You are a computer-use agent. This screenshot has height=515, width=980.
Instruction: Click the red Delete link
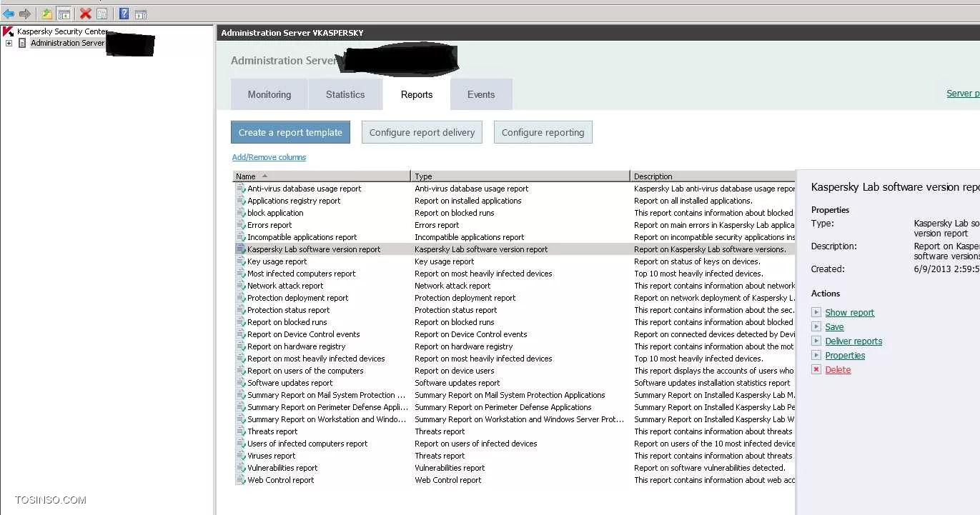(x=838, y=370)
